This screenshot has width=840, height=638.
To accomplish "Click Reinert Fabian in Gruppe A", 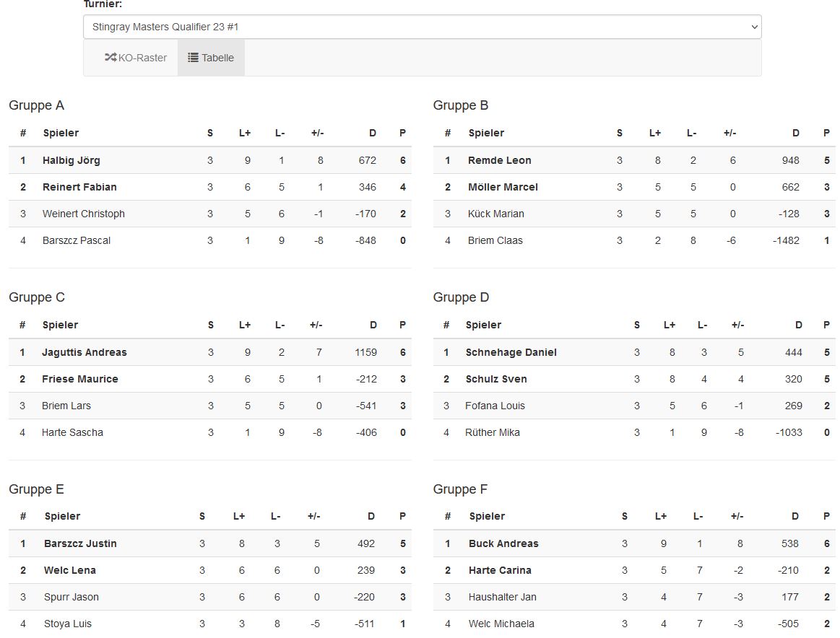I will pyautogui.click(x=79, y=187).
